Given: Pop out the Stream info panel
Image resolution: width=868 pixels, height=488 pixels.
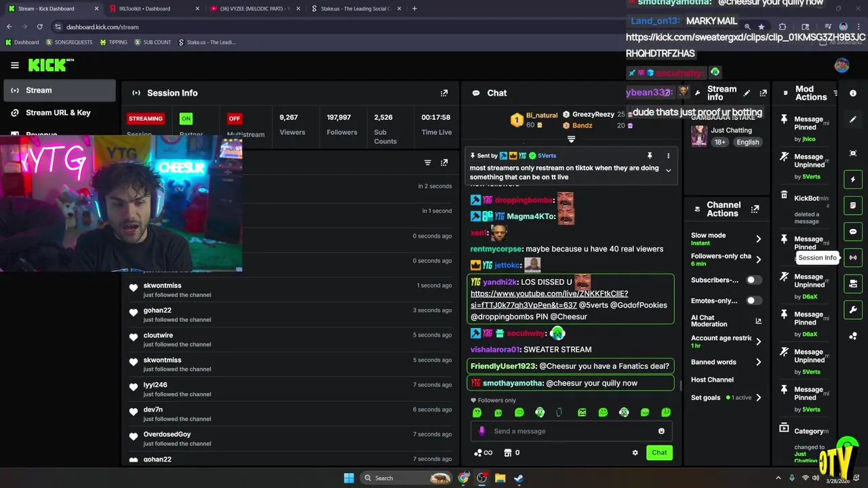Looking at the screenshot, I should pos(763,93).
